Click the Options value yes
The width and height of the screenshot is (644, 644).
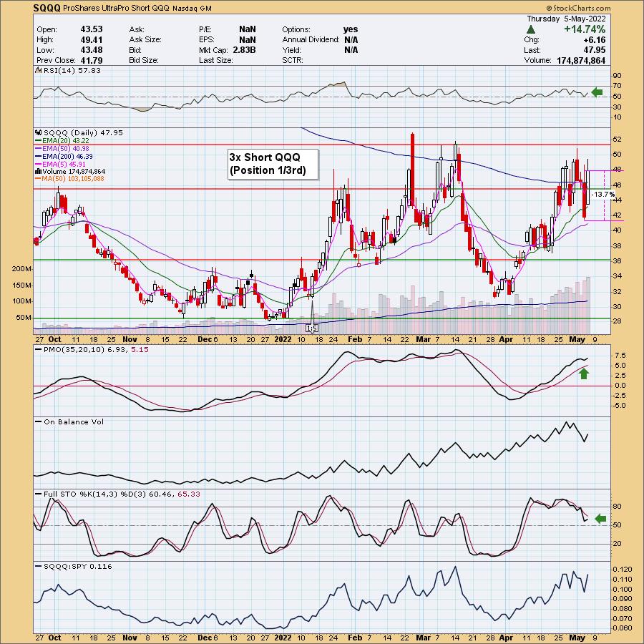(x=351, y=29)
